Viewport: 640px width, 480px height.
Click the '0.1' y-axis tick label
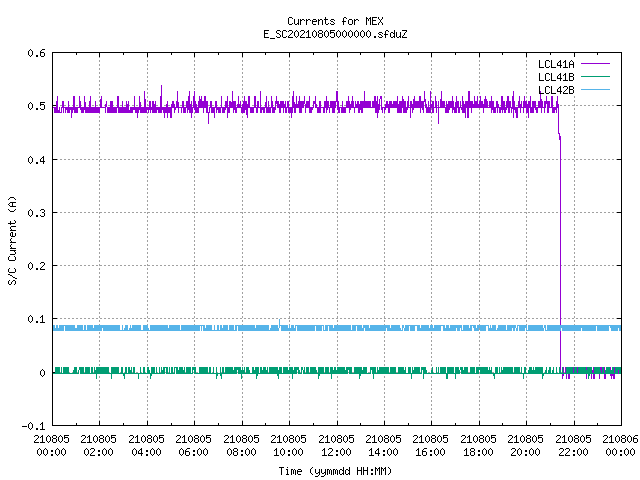coord(36,319)
